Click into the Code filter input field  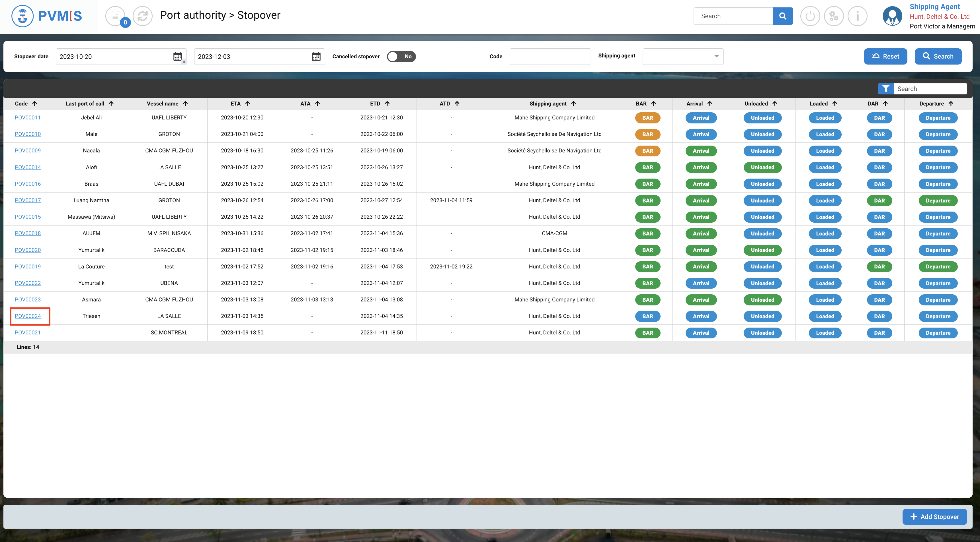click(550, 57)
